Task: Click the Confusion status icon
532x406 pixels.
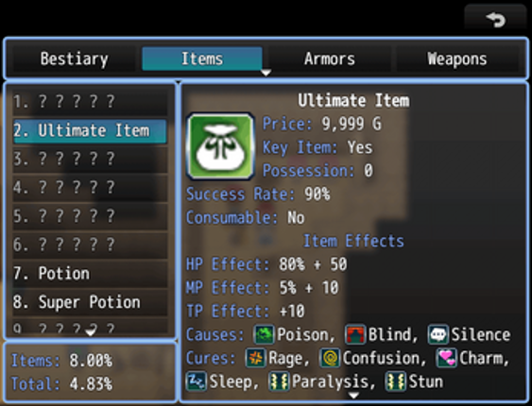Action: tap(330, 358)
